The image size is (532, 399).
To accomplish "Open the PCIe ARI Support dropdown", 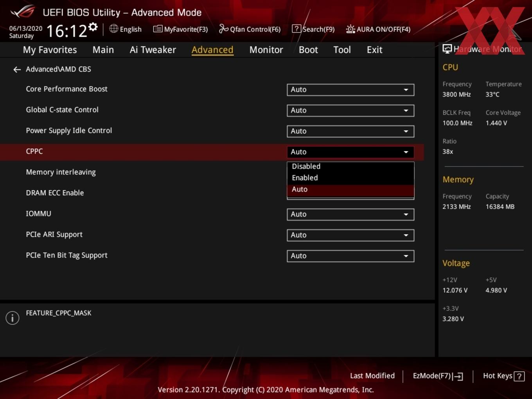I will [350, 235].
